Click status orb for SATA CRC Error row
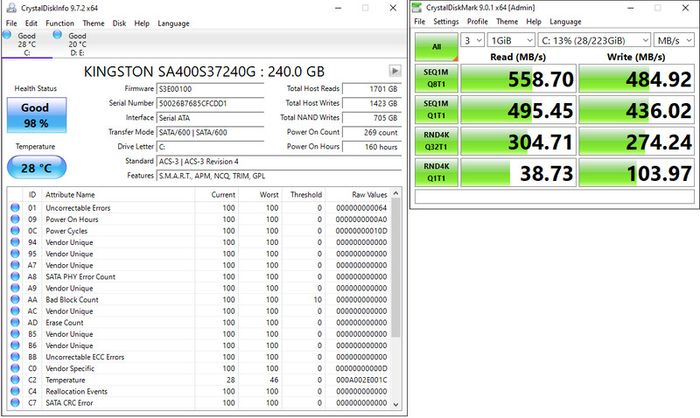The image size is (700, 418). click(x=15, y=403)
